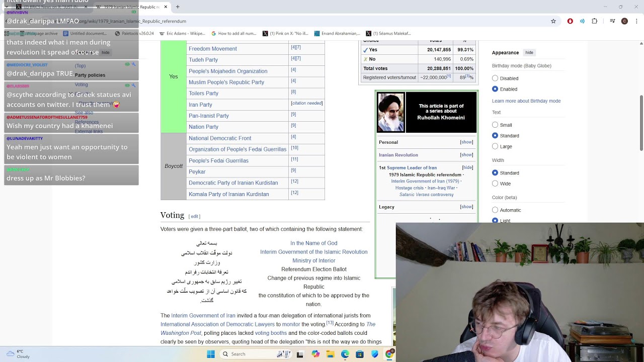
Task: Open the 'How to add all num...' bookmark
Action: click(234, 34)
